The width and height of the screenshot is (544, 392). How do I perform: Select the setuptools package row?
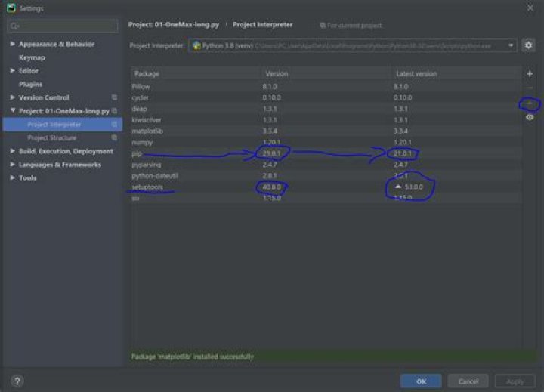pyautogui.click(x=326, y=187)
